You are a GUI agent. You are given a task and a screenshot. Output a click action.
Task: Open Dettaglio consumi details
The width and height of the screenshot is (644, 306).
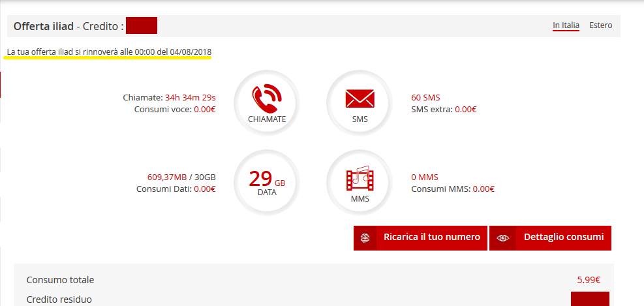563,237
